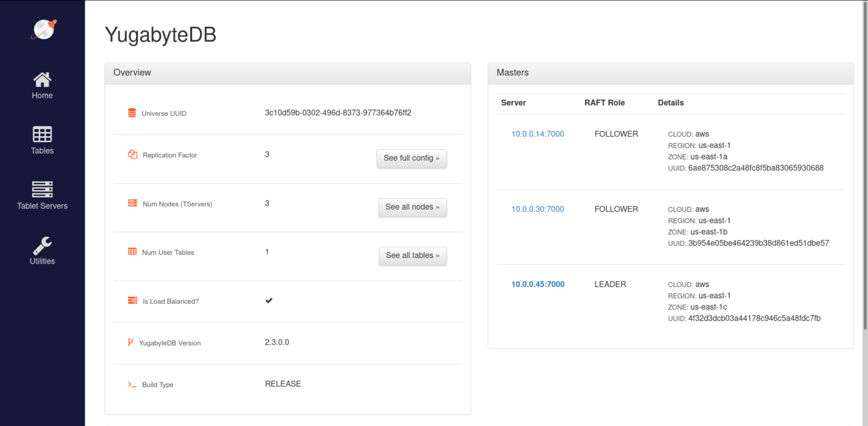Click FOLLOWER role for 10.0.0.14
Viewport: 868px width, 426px height.
coord(616,134)
